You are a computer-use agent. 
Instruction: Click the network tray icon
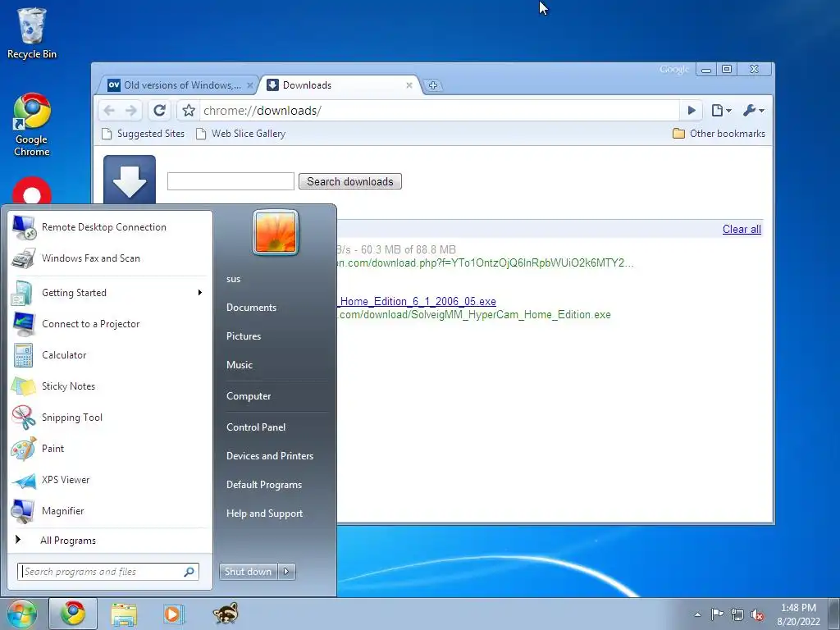pyautogui.click(x=737, y=614)
